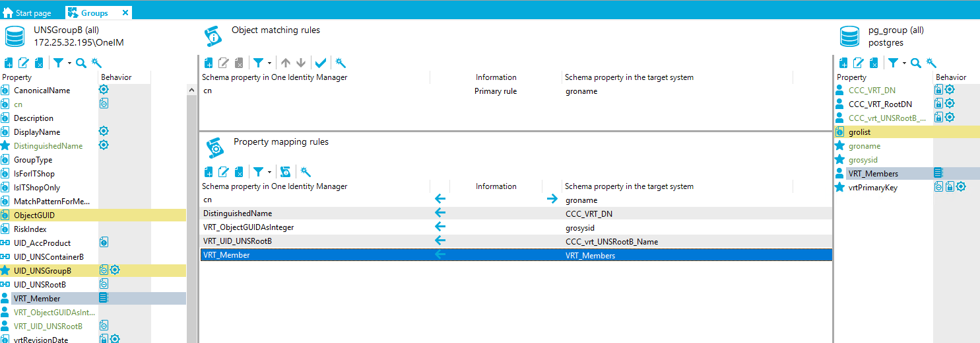The height and width of the screenshot is (343, 980).
Task: Click direction arrow of DistinguishedName mapping rule
Action: (x=440, y=213)
